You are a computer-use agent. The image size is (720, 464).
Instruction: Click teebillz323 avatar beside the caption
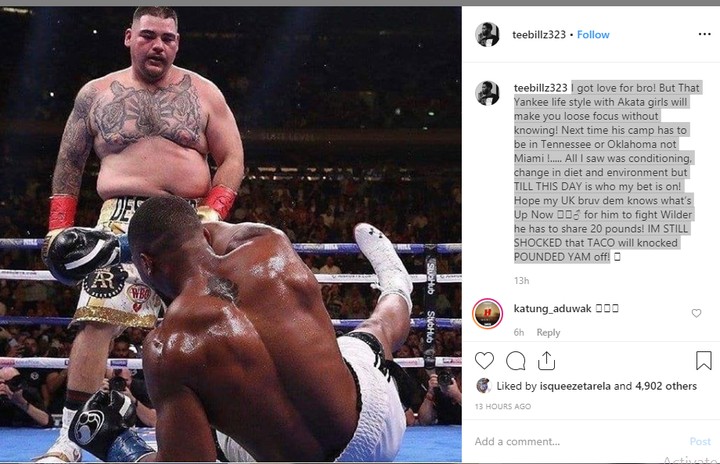(x=487, y=93)
